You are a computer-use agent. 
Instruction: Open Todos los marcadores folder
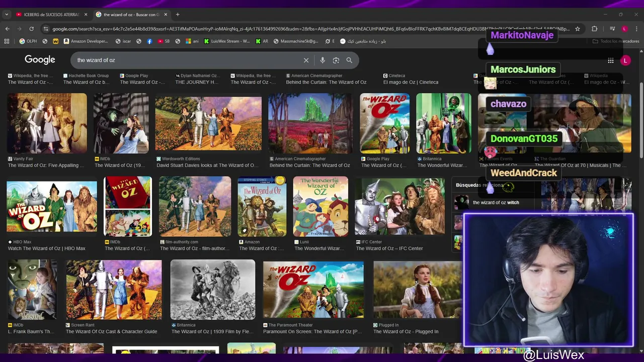[x=616, y=41]
